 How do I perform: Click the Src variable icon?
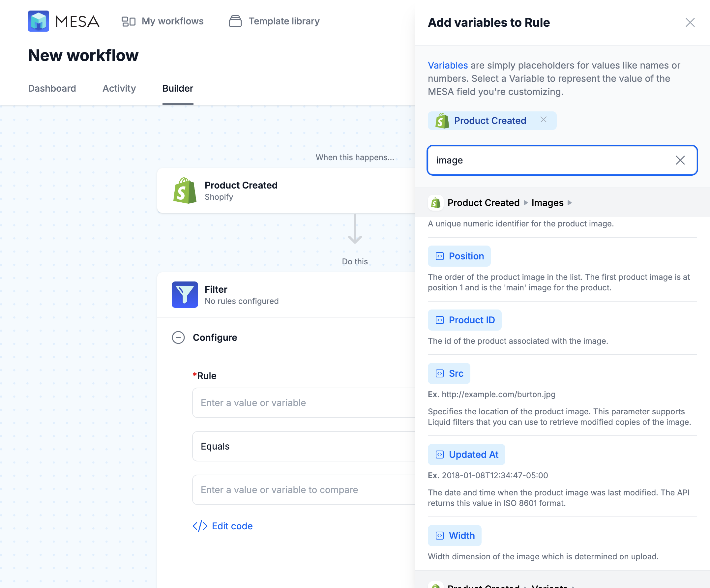pyautogui.click(x=439, y=373)
